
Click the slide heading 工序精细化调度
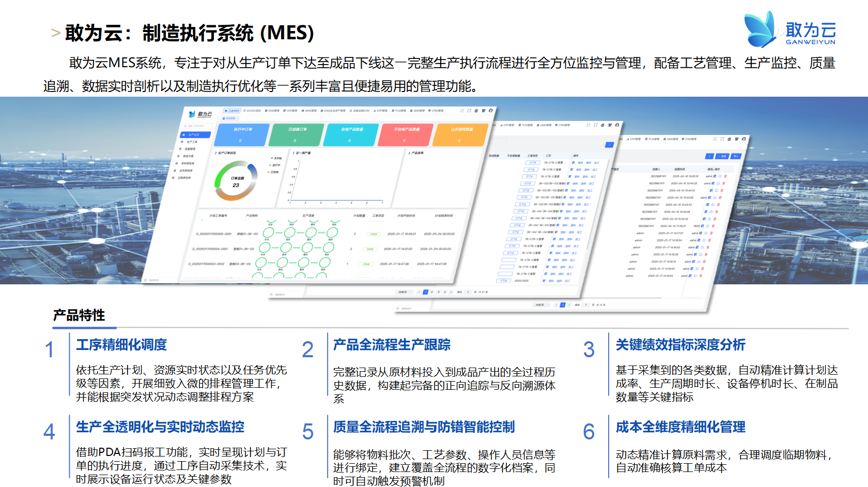tap(121, 344)
